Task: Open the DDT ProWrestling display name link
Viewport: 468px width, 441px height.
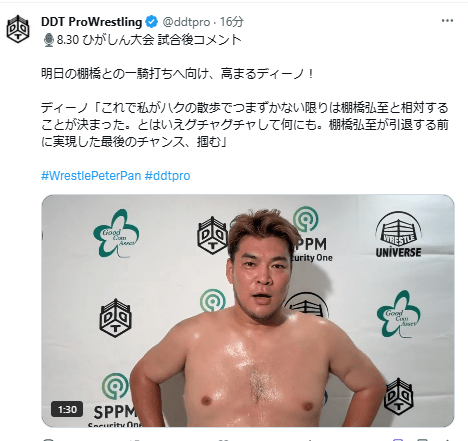Action: point(92,22)
